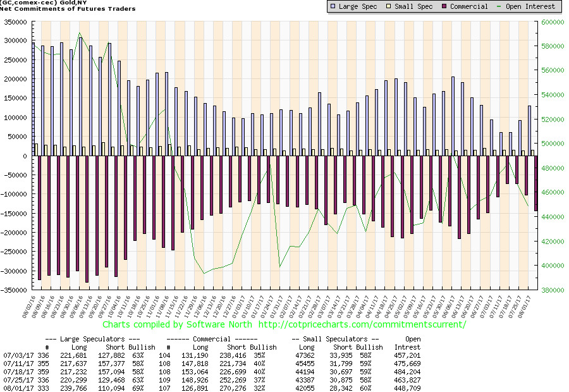The width and height of the screenshot is (569, 392).
Task: Click the 350000 label on left axis
Action: tap(15, 21)
